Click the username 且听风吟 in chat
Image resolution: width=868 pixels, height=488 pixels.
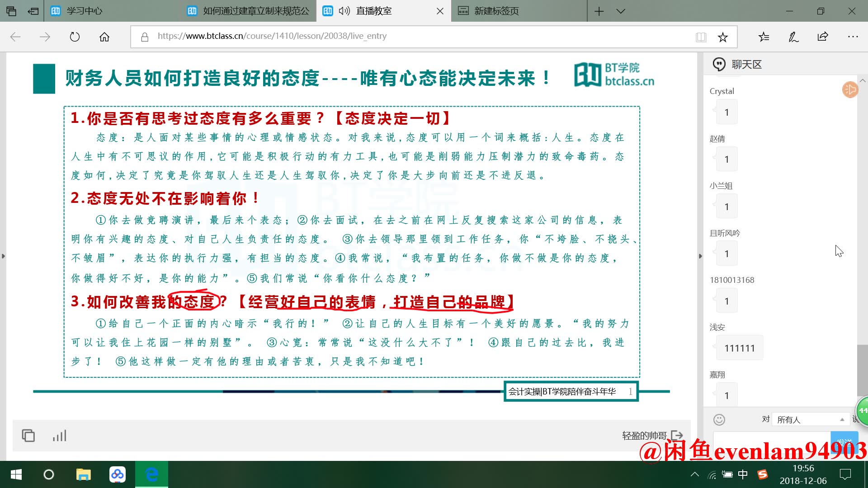coord(725,233)
